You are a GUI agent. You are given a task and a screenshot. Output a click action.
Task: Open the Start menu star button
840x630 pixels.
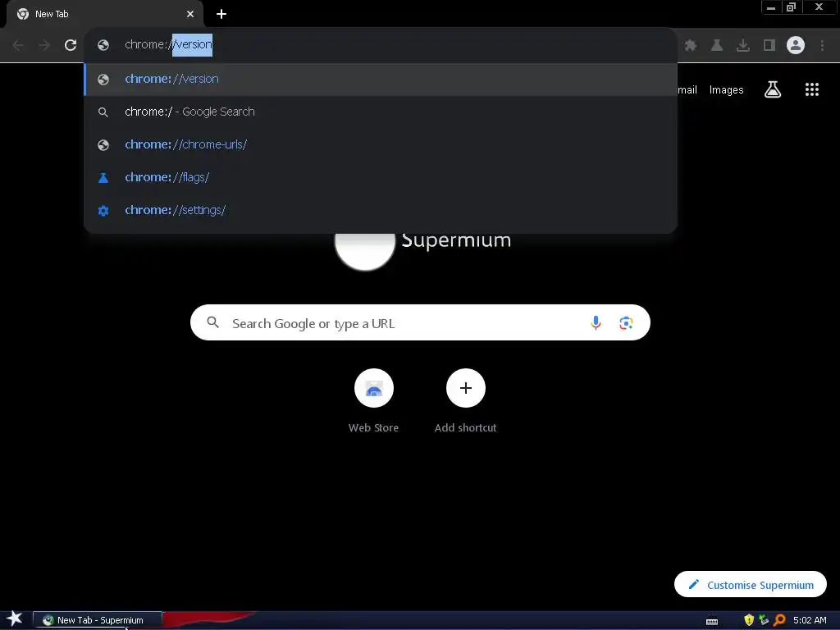(x=15, y=619)
